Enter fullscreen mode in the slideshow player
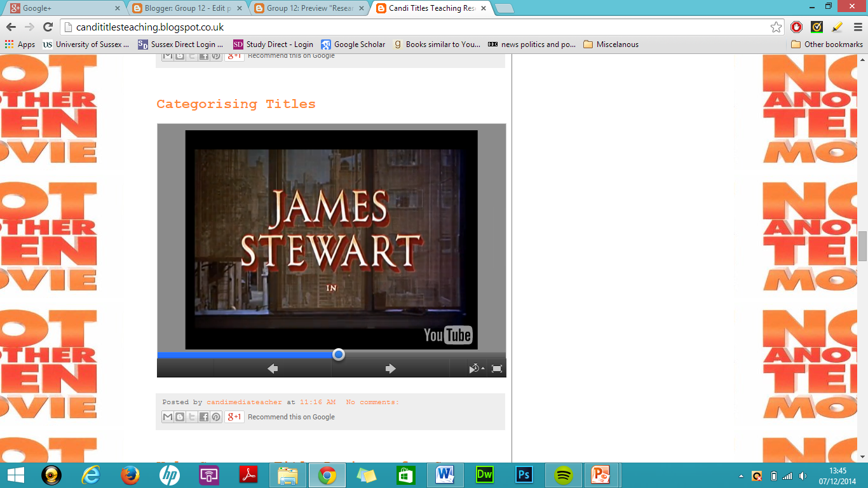Screen dimensions: 868x488 (x=497, y=369)
